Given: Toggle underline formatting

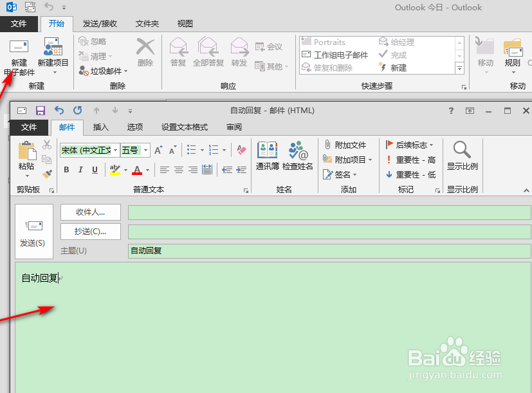Looking at the screenshot, I should click(x=95, y=170).
